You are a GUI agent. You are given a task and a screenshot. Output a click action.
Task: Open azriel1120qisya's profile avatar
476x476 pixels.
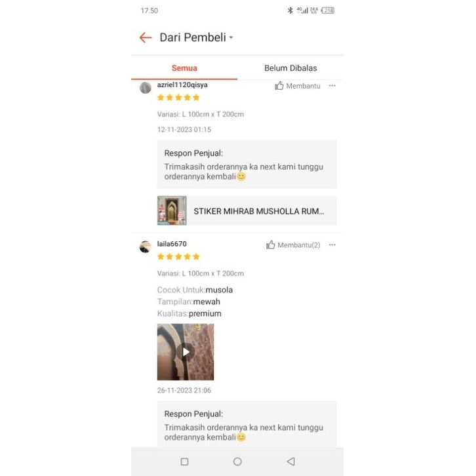point(146,88)
